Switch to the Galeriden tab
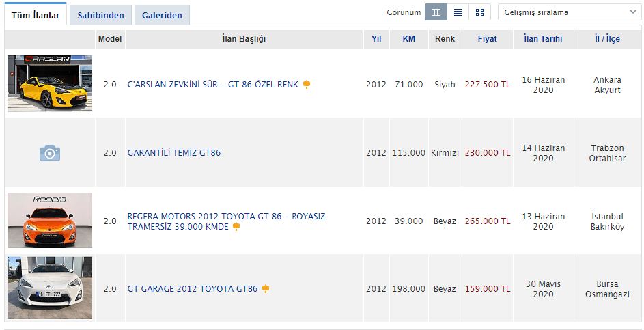This screenshot has height=330, width=644. point(162,16)
